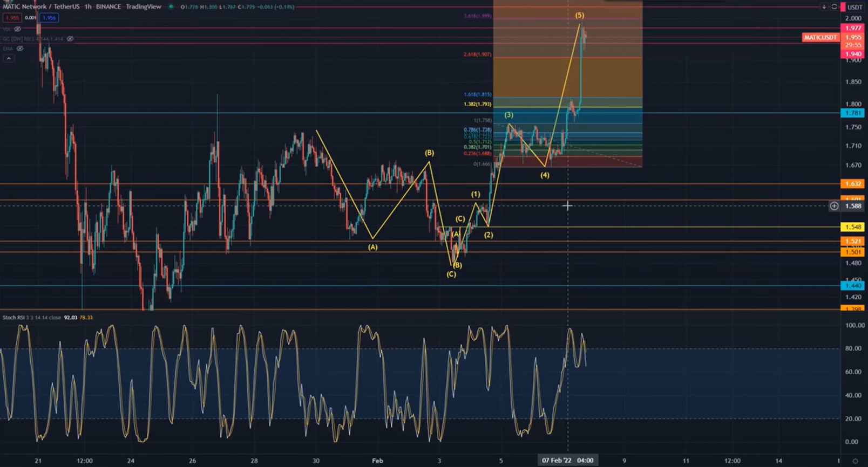Open the USDT currency selector
The image size is (868, 467).
(855, 7)
